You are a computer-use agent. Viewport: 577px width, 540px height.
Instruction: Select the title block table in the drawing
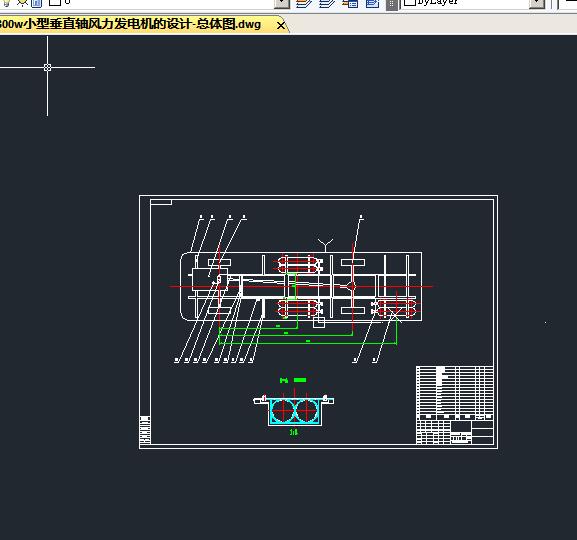[455, 405]
